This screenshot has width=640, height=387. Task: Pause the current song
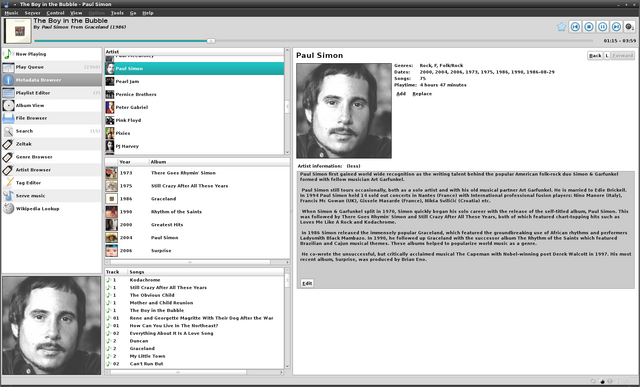coord(602,27)
